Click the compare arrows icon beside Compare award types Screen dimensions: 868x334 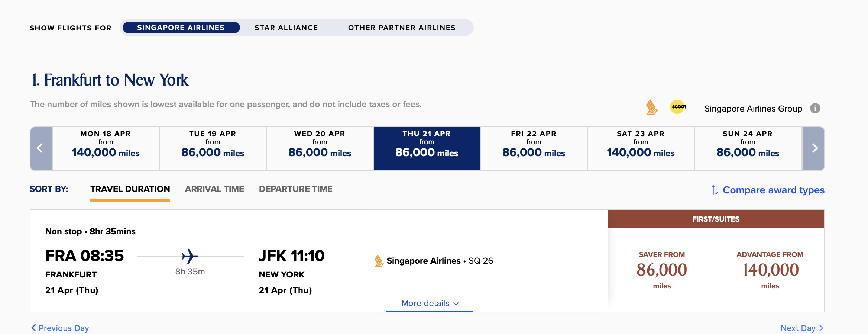tap(715, 190)
